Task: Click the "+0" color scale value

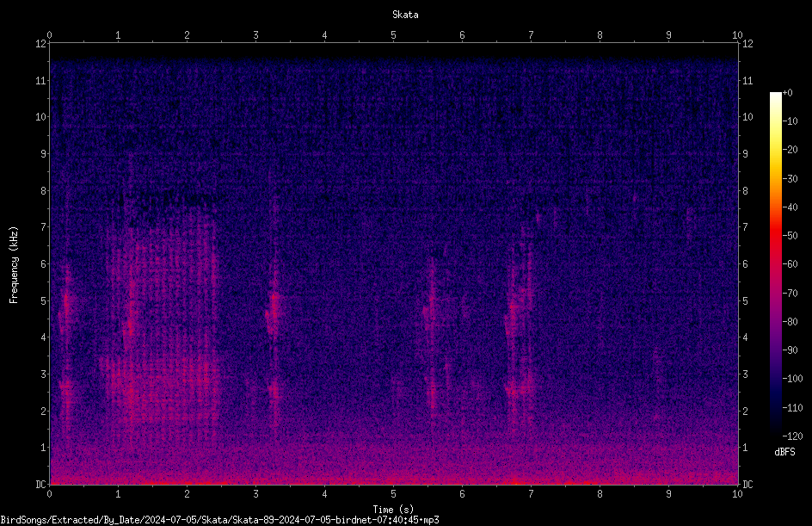Action: tap(788, 93)
